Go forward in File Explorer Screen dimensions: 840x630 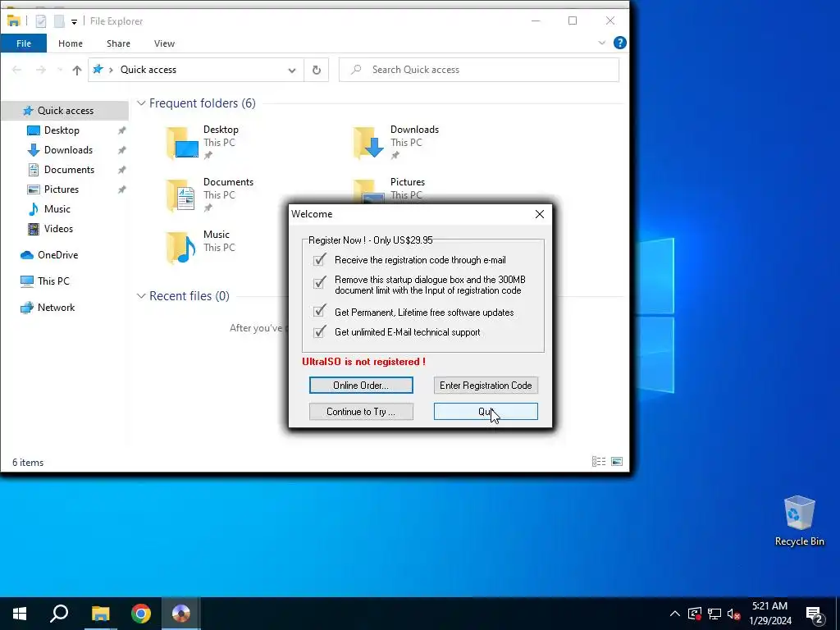41,70
